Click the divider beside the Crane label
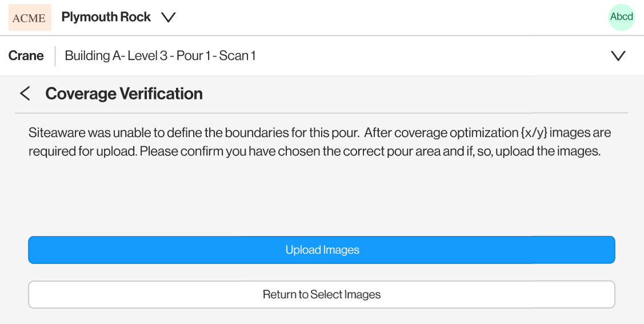644x324 pixels. tap(55, 56)
